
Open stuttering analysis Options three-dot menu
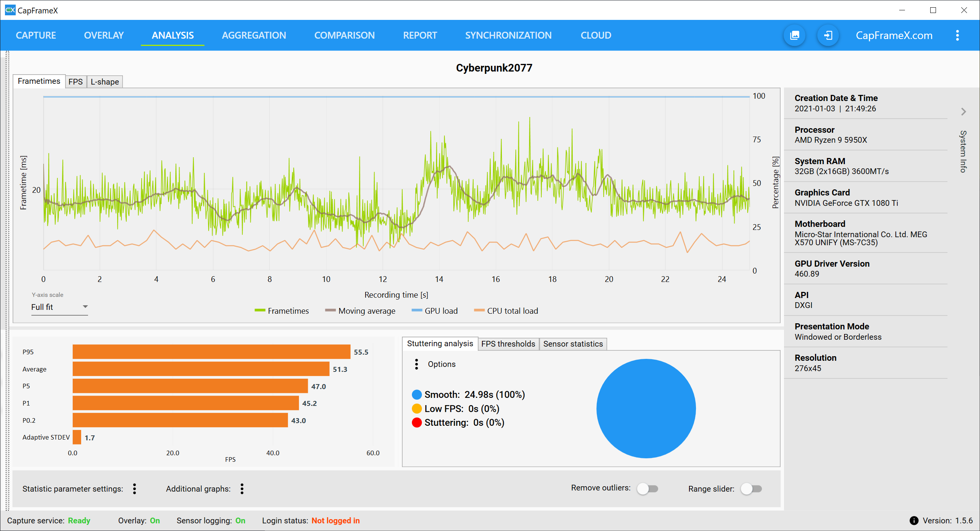(416, 364)
